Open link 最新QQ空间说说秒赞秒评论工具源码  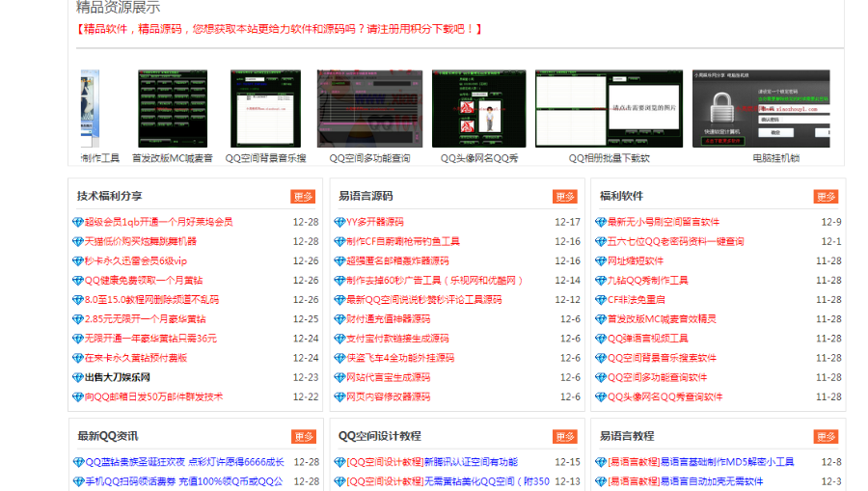[x=424, y=299]
